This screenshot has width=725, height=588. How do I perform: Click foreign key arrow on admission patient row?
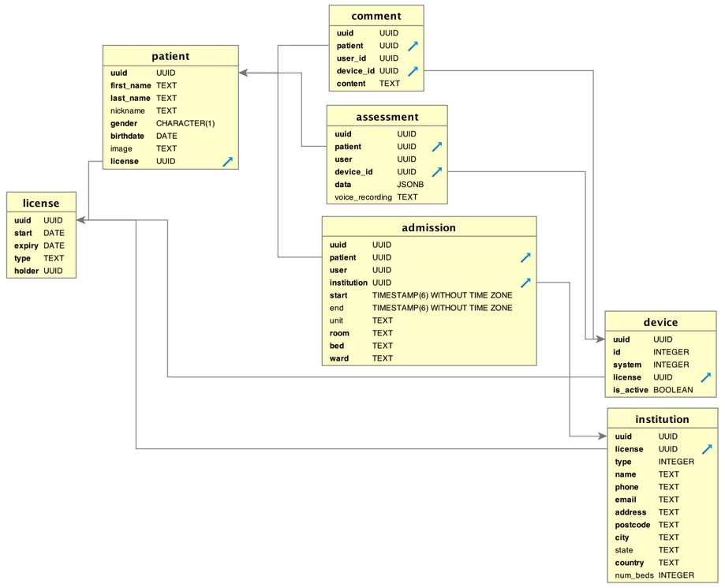coord(525,257)
